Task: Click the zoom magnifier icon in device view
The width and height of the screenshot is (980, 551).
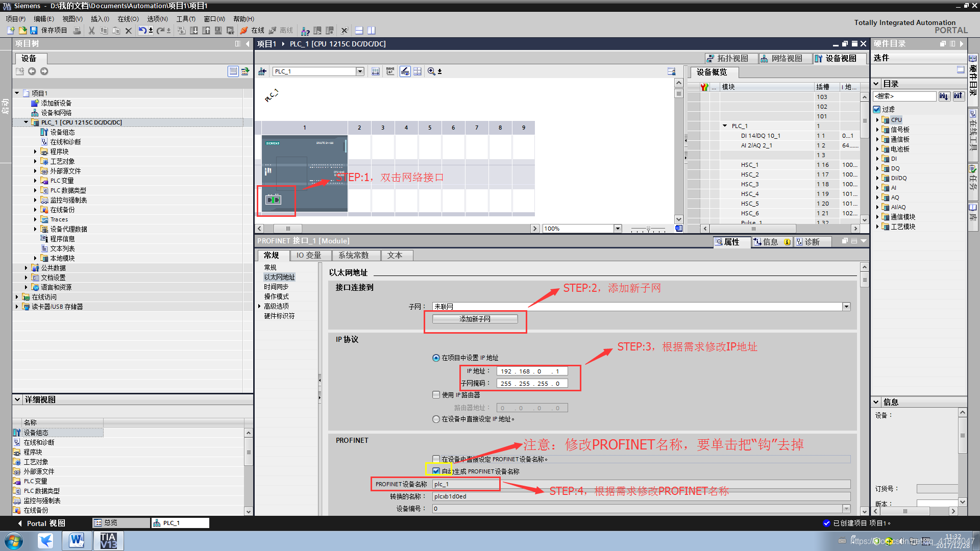Action: pos(432,71)
